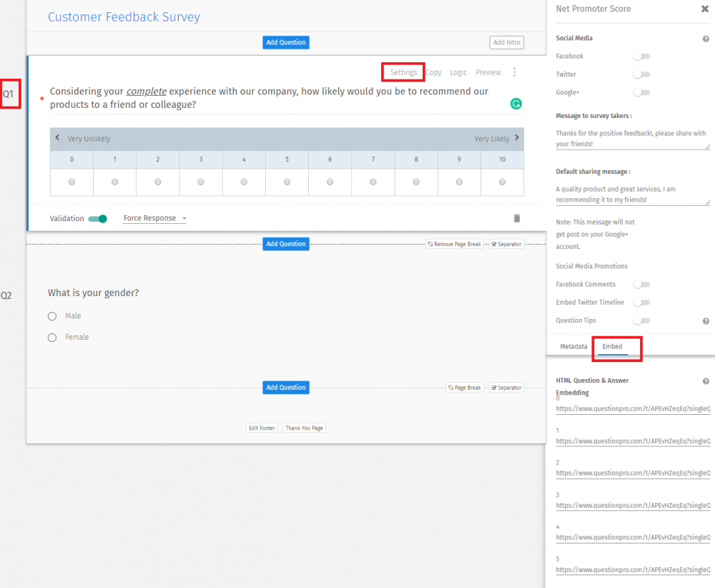The width and height of the screenshot is (715, 588).
Task: Delete Q1 using the trash icon
Action: coord(517,218)
